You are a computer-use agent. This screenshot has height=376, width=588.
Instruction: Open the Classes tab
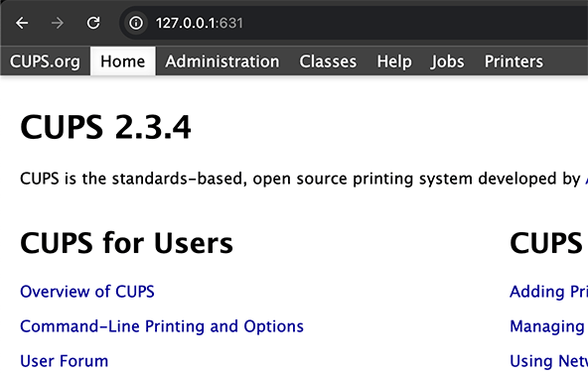pos(328,62)
